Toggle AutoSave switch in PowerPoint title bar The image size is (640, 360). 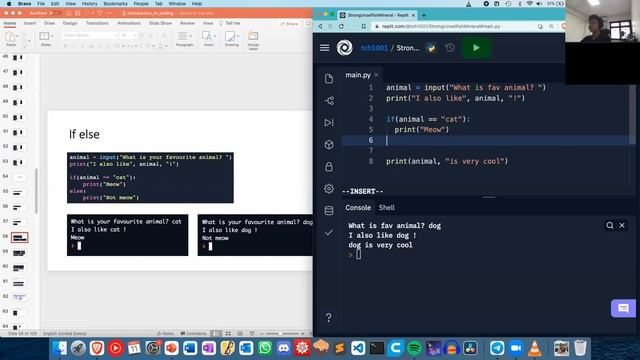[x=56, y=13]
